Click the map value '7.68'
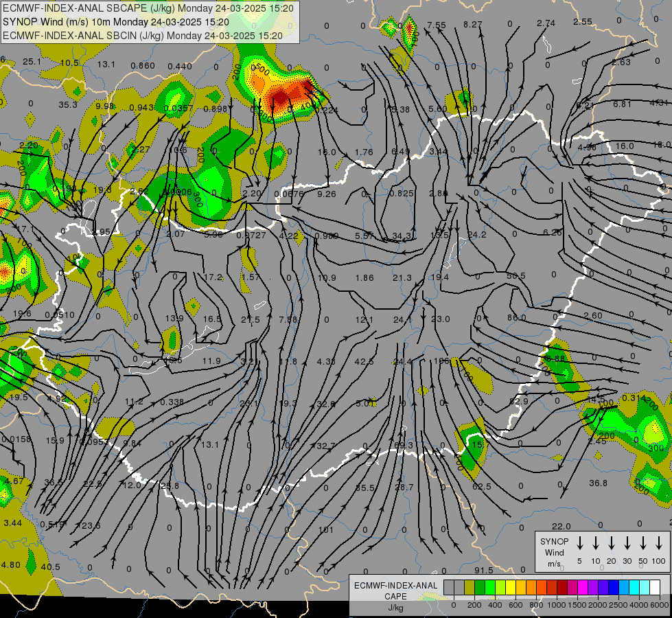This screenshot has height=618, width=672. click(x=288, y=319)
